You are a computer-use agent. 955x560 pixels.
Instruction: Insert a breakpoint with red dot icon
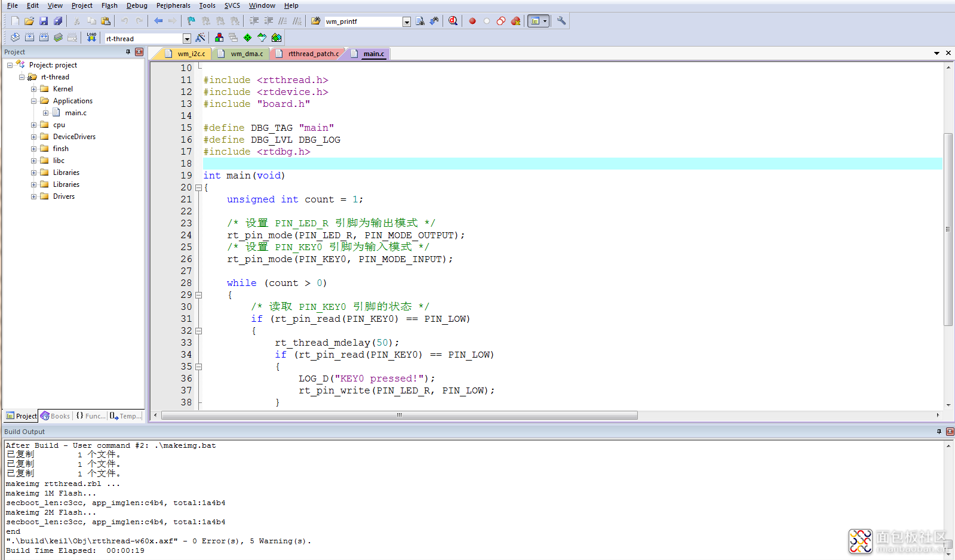point(472,21)
